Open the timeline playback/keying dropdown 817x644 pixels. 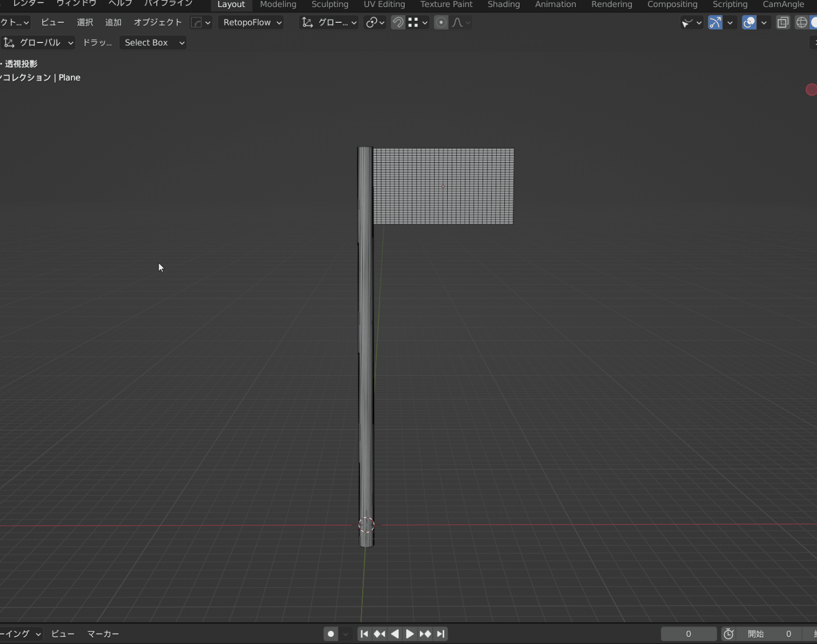21,634
